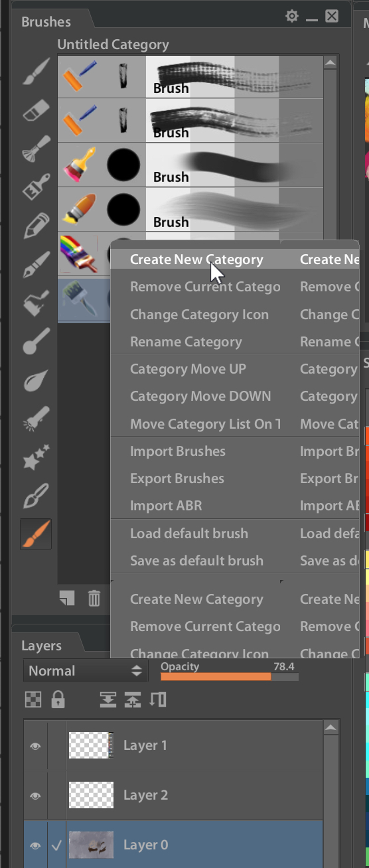Click the checkerboard transparency lock icon
The width and height of the screenshot is (369, 868).
point(33,699)
